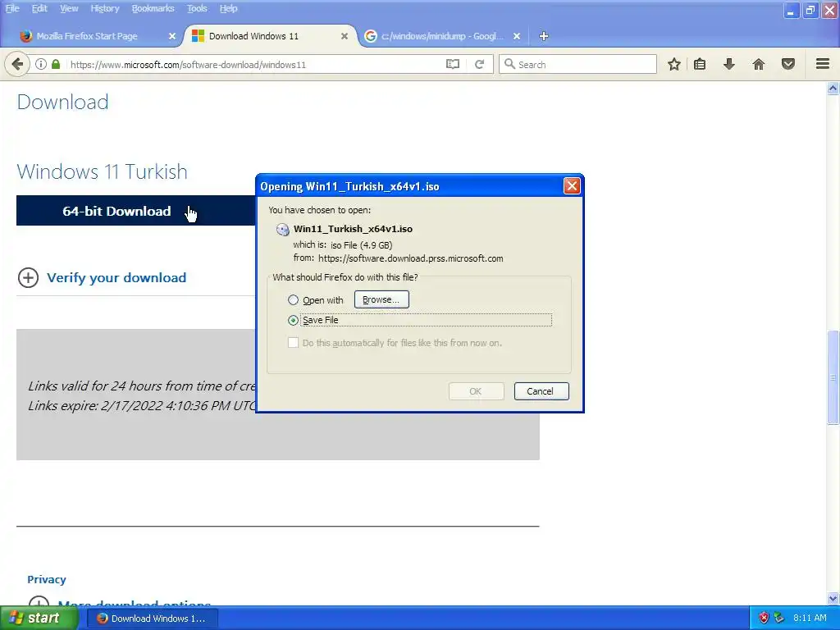Switch to Mozilla Firefox Start Page tab
This screenshot has height=630, width=840.
coord(97,36)
